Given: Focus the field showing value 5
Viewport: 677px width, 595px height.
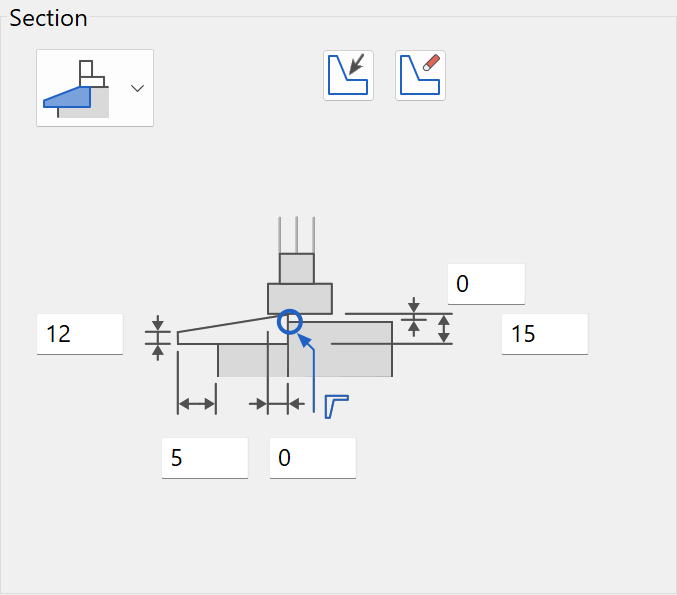Looking at the screenshot, I should coord(205,458).
